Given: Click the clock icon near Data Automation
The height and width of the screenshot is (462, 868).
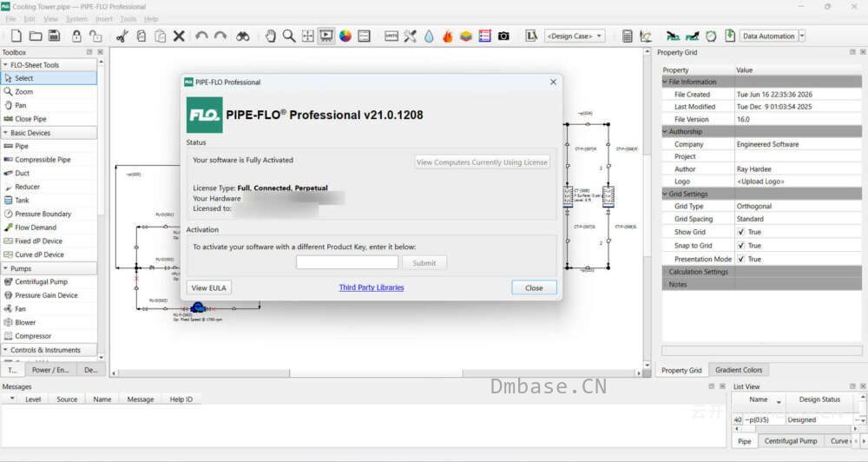Looking at the screenshot, I should tap(711, 36).
